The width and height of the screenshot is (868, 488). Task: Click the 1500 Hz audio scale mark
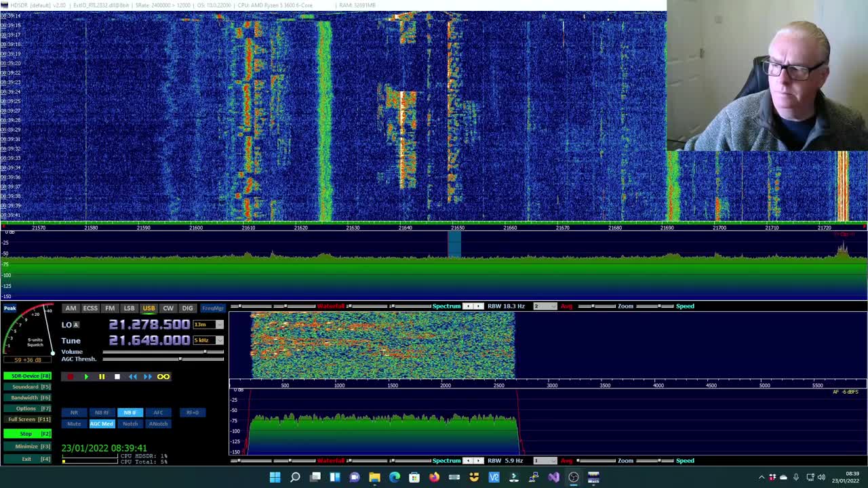click(x=393, y=386)
